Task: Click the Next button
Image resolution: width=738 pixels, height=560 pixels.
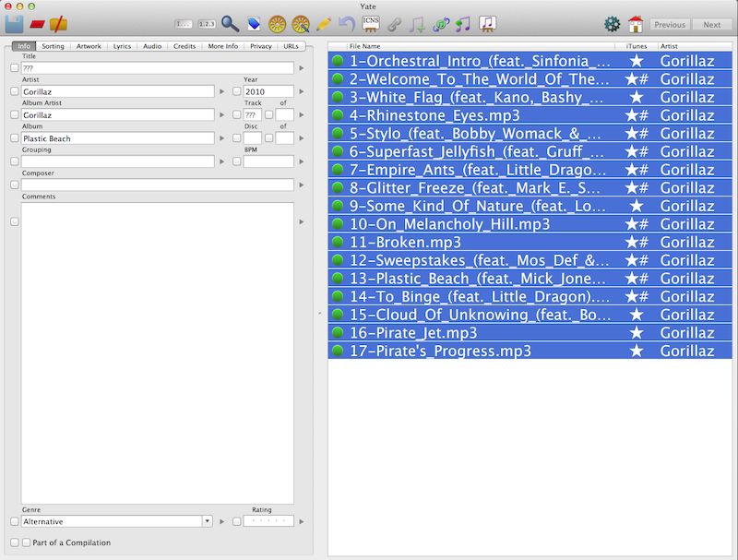Action: pos(711,25)
